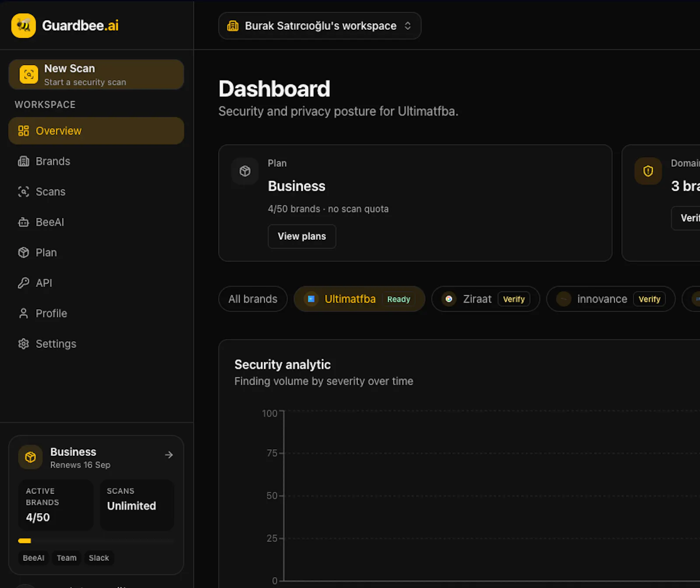Screen dimensions: 700x588
Task: Click the Scans focus icon in the sidebar
Action: click(x=24, y=192)
